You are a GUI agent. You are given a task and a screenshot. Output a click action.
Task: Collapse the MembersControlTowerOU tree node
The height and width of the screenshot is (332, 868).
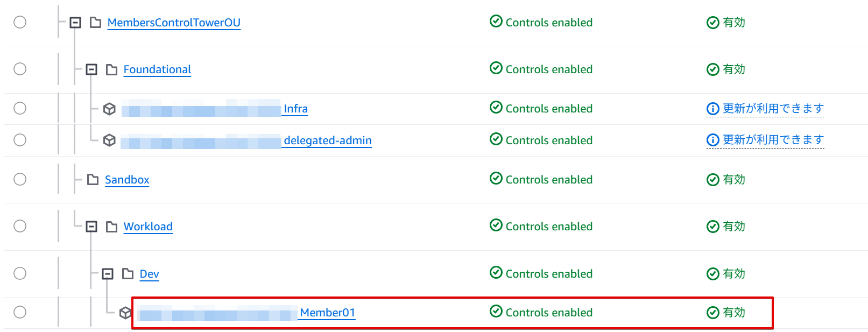[x=75, y=23]
